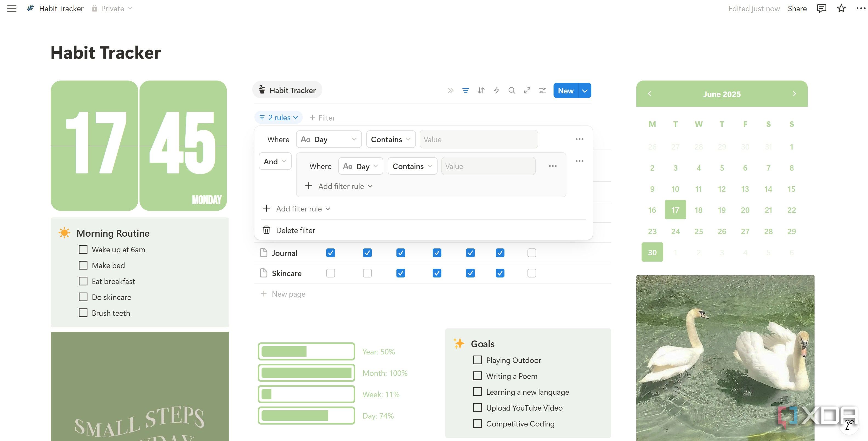Select the Habit Tracker view tab
868x441 pixels.
click(287, 90)
